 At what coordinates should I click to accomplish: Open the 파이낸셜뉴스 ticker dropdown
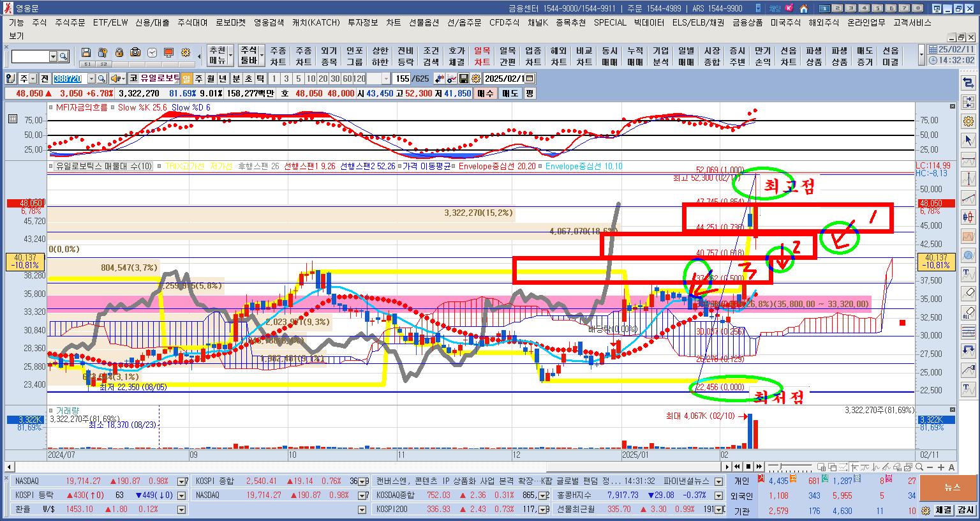[719, 481]
